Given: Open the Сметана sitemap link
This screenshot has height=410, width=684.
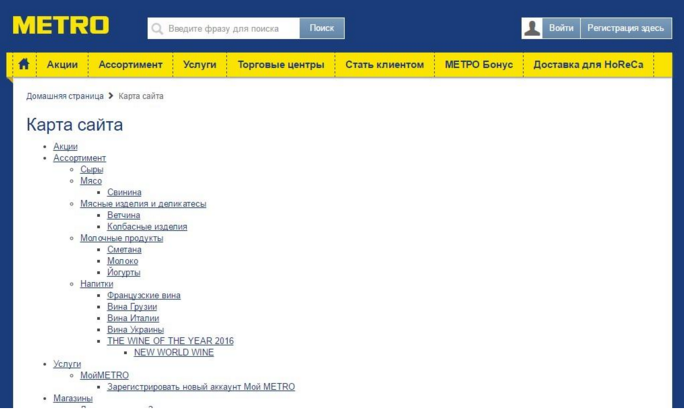Looking at the screenshot, I should (x=124, y=249).
